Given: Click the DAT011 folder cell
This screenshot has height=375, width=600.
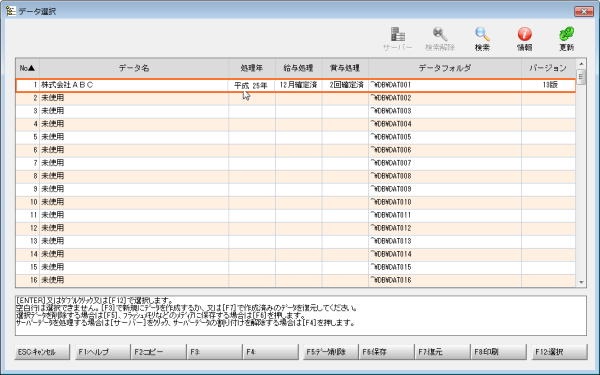Looking at the screenshot, I should coord(445,215).
